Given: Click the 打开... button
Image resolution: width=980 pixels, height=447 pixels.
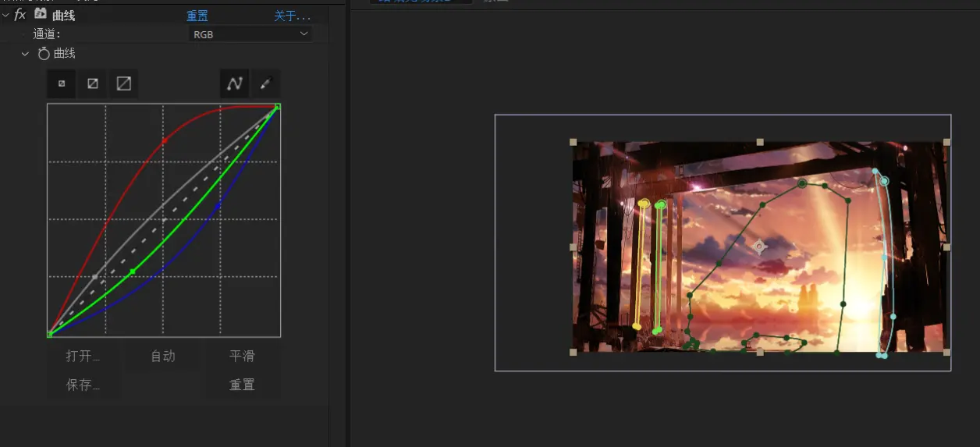Looking at the screenshot, I should pyautogui.click(x=83, y=356).
